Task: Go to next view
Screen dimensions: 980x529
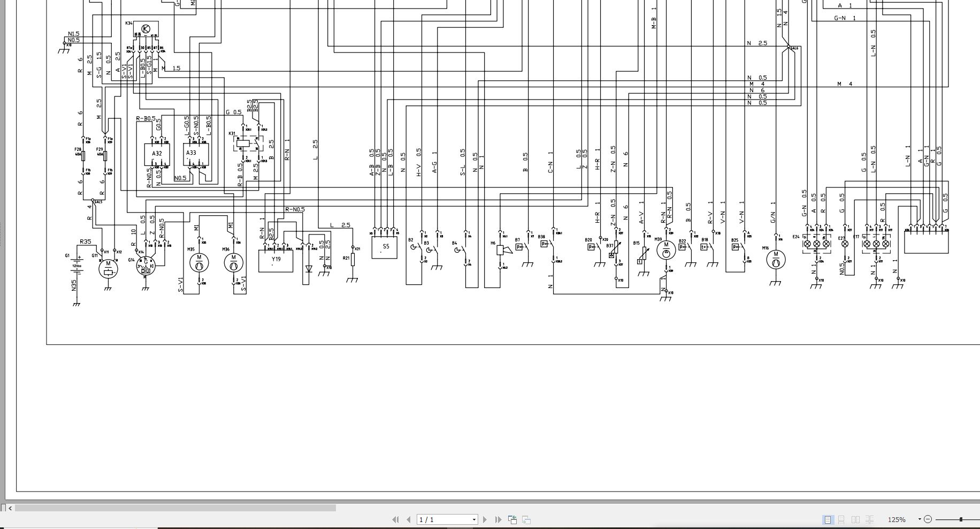Action: (526, 519)
